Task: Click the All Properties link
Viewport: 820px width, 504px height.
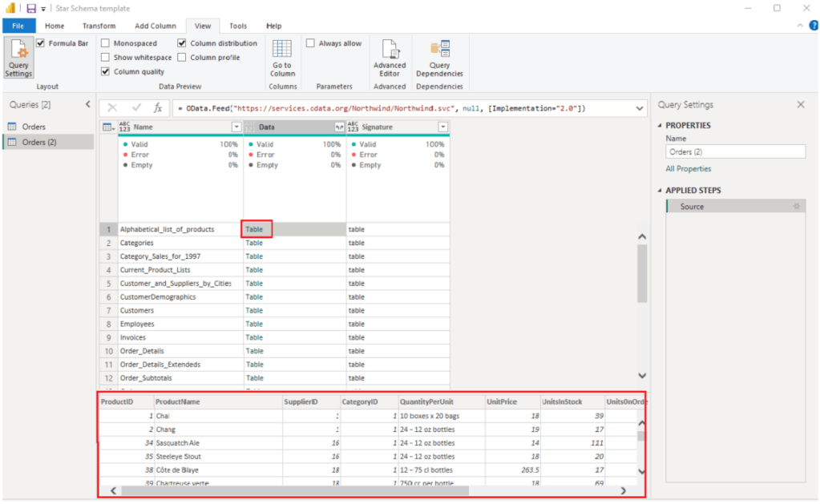Action: point(688,169)
